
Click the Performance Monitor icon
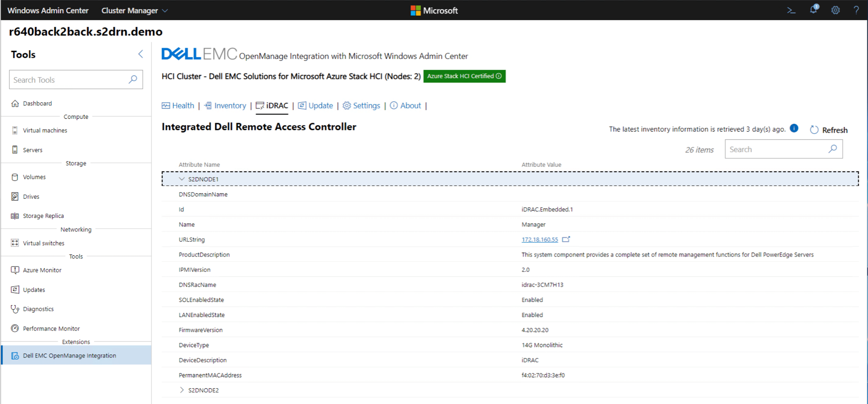click(x=15, y=328)
